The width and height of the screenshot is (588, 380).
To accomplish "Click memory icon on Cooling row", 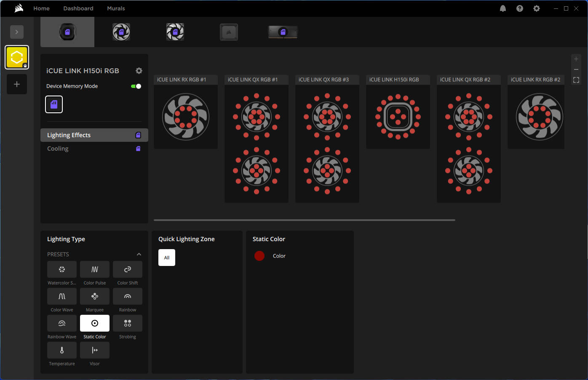I will [x=138, y=149].
